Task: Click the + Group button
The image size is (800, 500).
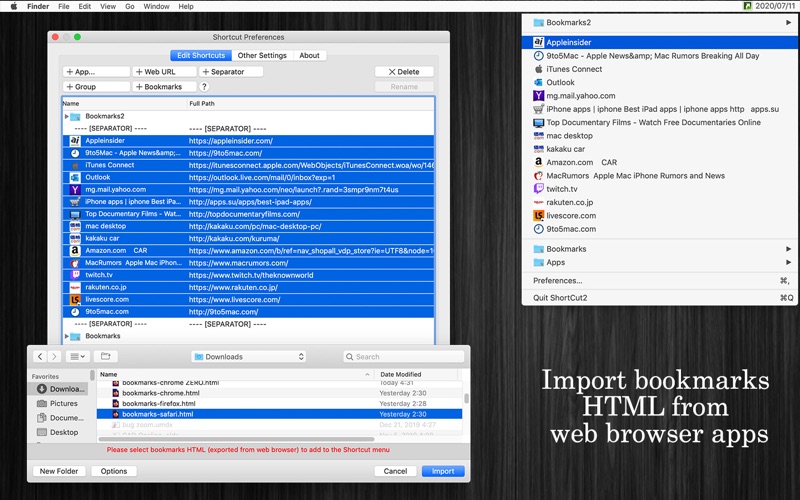Action: (x=96, y=87)
